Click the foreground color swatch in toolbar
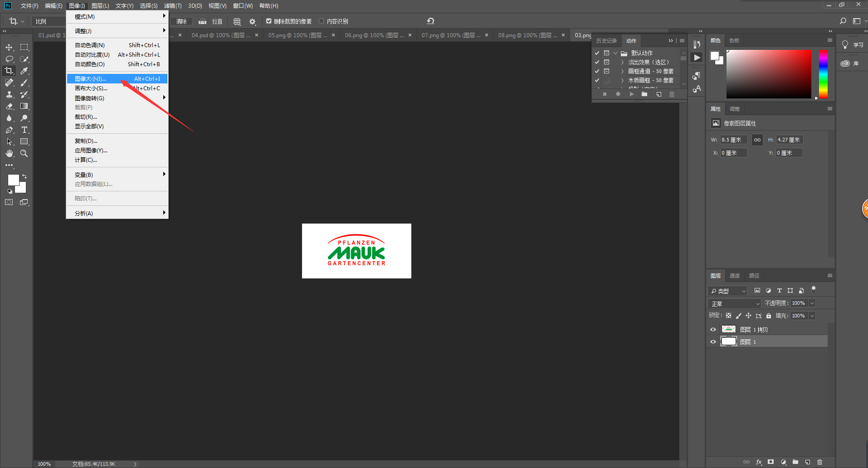The image size is (868, 468). [x=13, y=180]
